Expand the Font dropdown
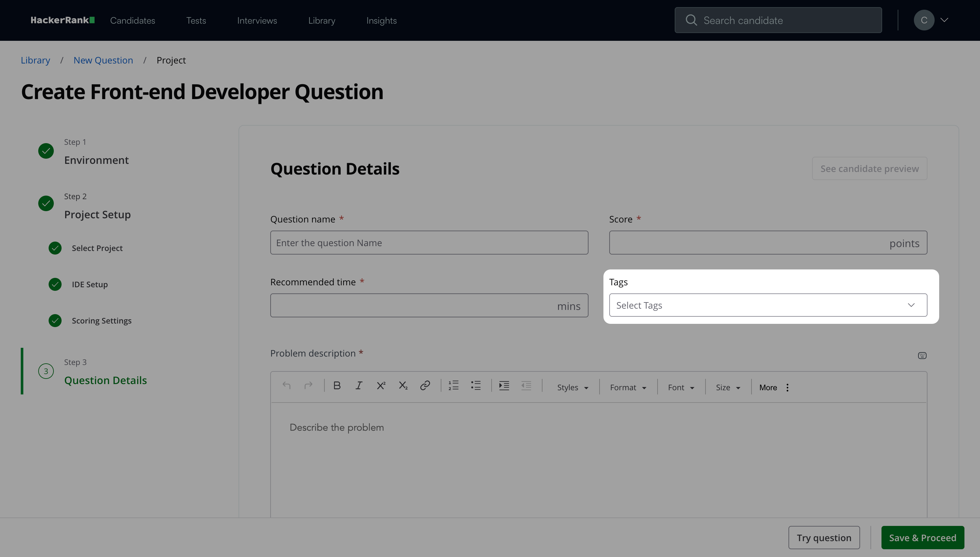The image size is (980, 557). click(x=681, y=388)
